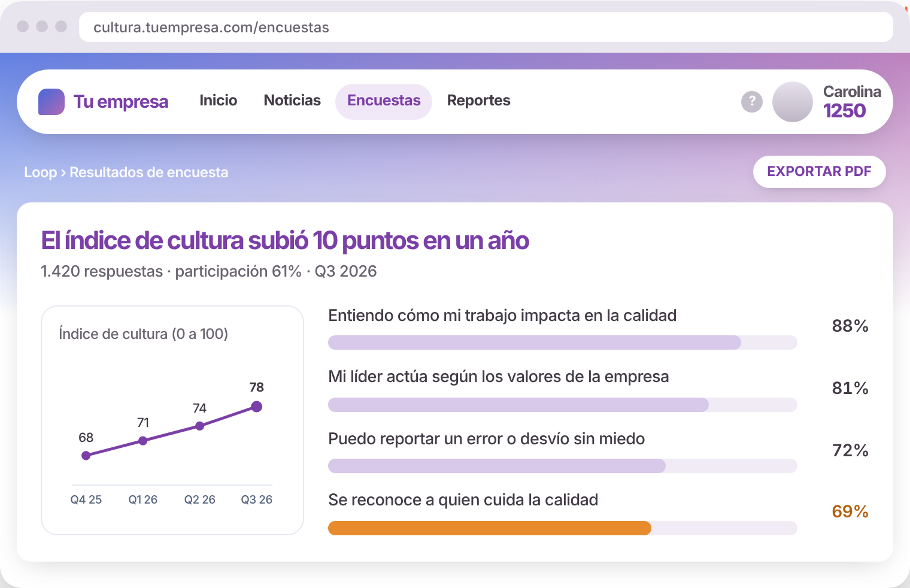Image resolution: width=910 pixels, height=588 pixels.
Task: Click 'Puedo reportar un error o desvío sin miedo'
Action: (487, 439)
